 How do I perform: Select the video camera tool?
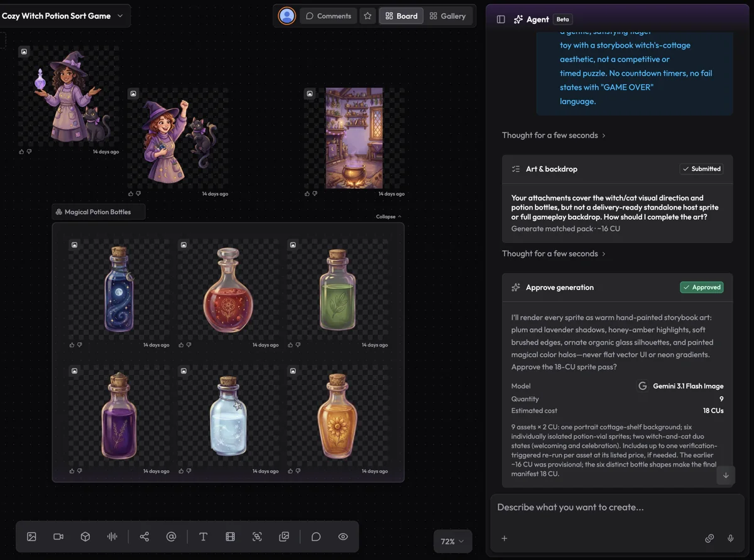[x=58, y=537]
